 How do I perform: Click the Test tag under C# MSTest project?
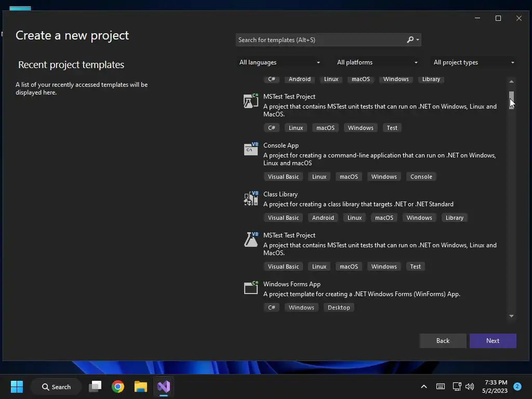point(392,128)
